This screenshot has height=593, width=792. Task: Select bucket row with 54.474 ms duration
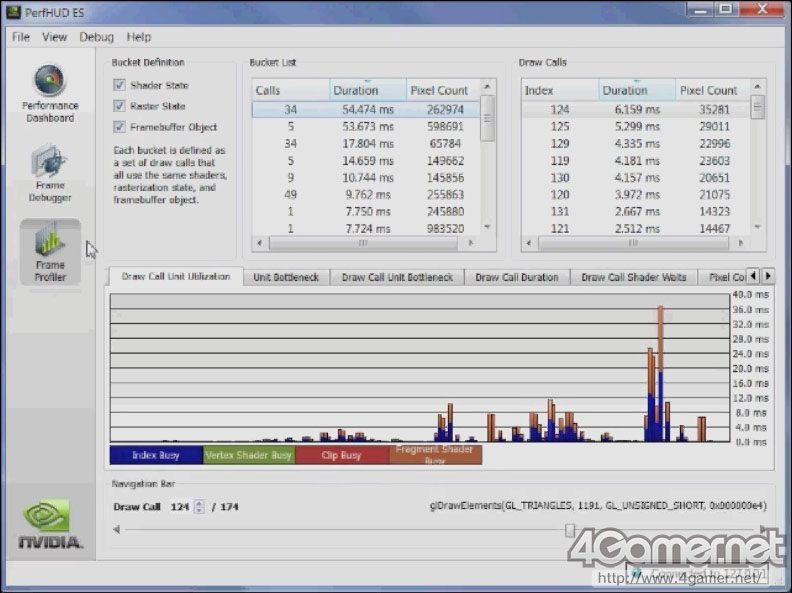click(x=366, y=110)
